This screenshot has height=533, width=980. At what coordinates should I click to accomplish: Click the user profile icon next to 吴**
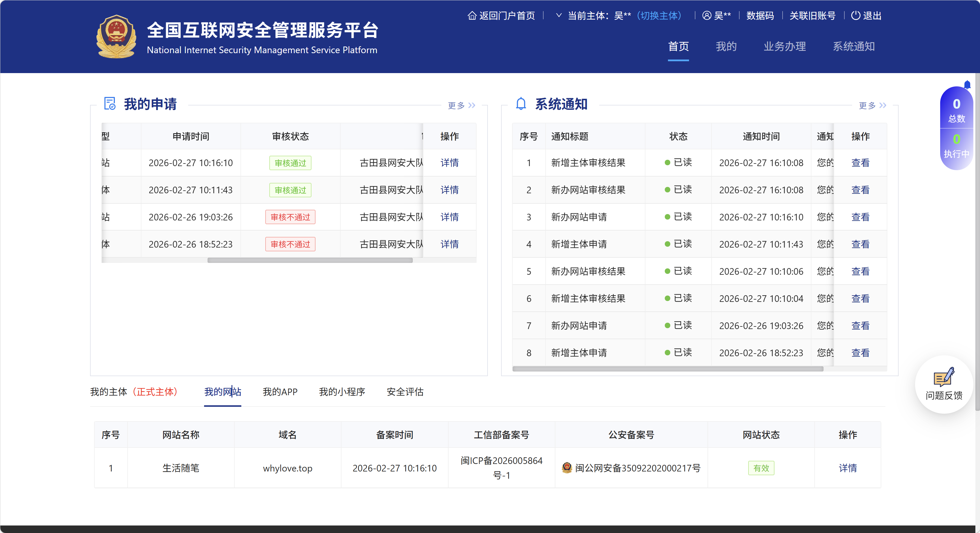[706, 16]
